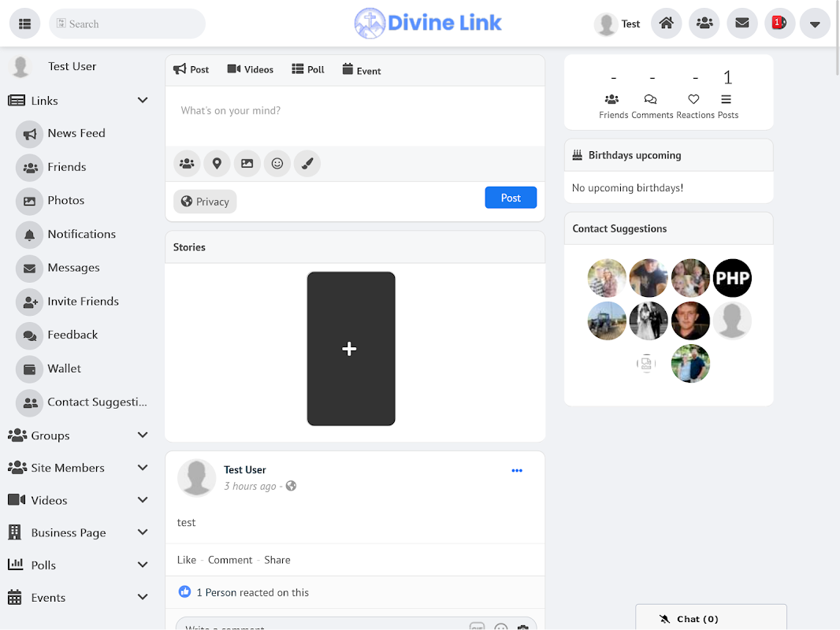The width and height of the screenshot is (840, 630).
Task: View who reacted: 1 Person reacted
Action: pyautogui.click(x=252, y=592)
